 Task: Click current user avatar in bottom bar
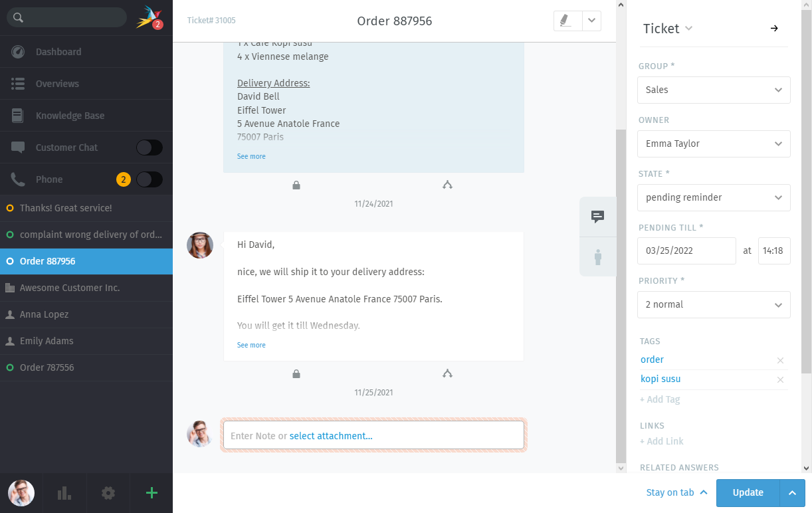[x=21, y=493]
